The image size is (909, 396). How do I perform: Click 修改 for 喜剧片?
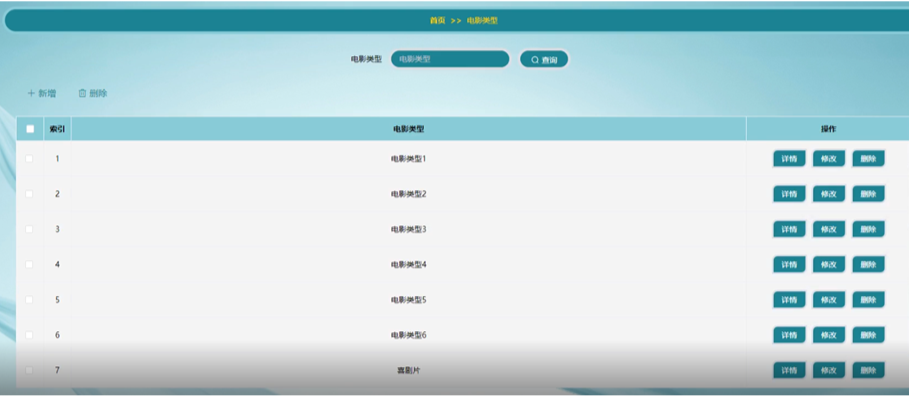tap(828, 370)
